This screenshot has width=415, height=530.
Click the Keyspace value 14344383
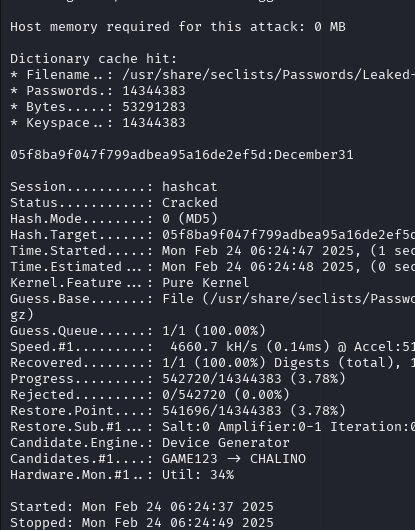154,123
